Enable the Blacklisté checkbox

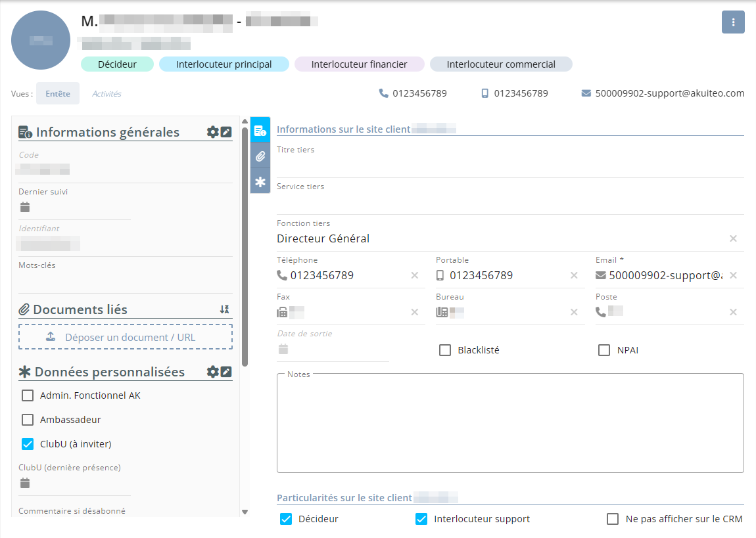(445, 350)
